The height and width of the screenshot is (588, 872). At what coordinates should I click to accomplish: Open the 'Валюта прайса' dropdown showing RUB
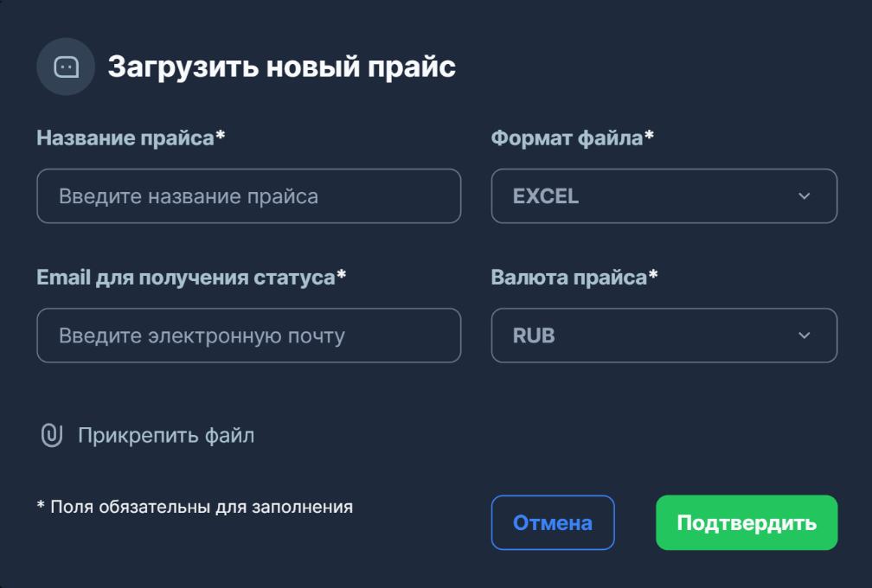click(x=664, y=336)
